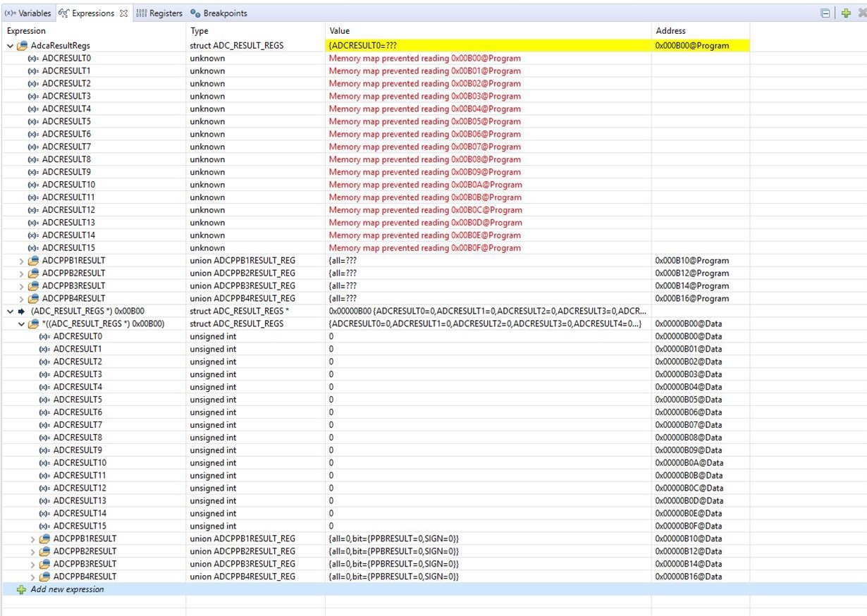This screenshot has width=867, height=616.
Task: Switch to the Variables tab
Action: pyautogui.click(x=28, y=13)
